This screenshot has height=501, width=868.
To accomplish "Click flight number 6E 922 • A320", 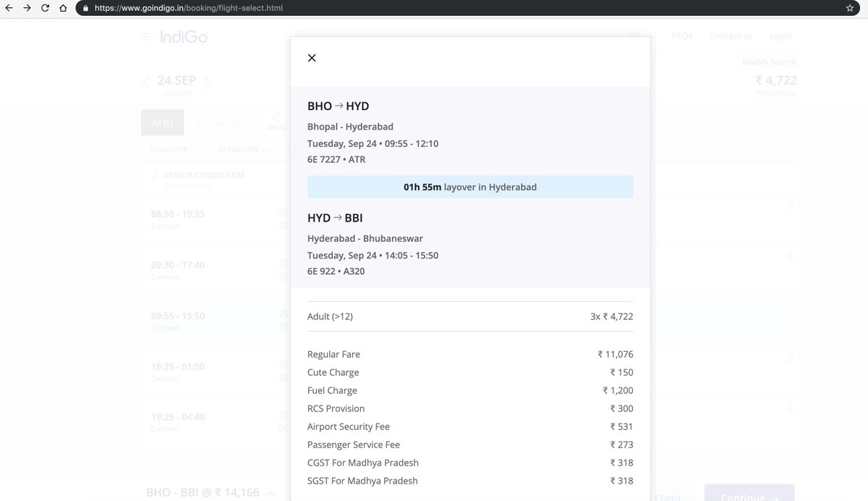I will click(337, 271).
